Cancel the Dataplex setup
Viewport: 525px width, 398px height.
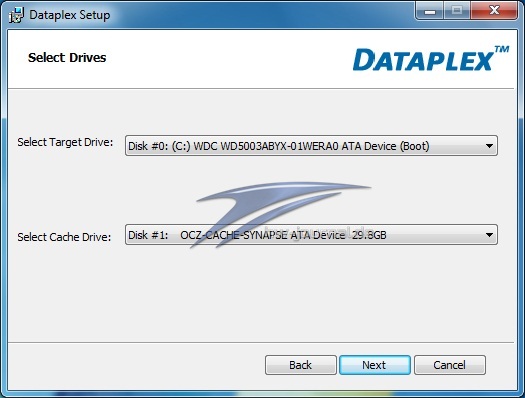point(449,365)
